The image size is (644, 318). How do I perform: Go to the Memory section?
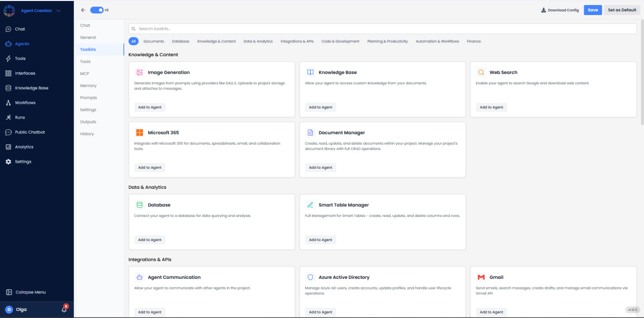click(x=88, y=85)
